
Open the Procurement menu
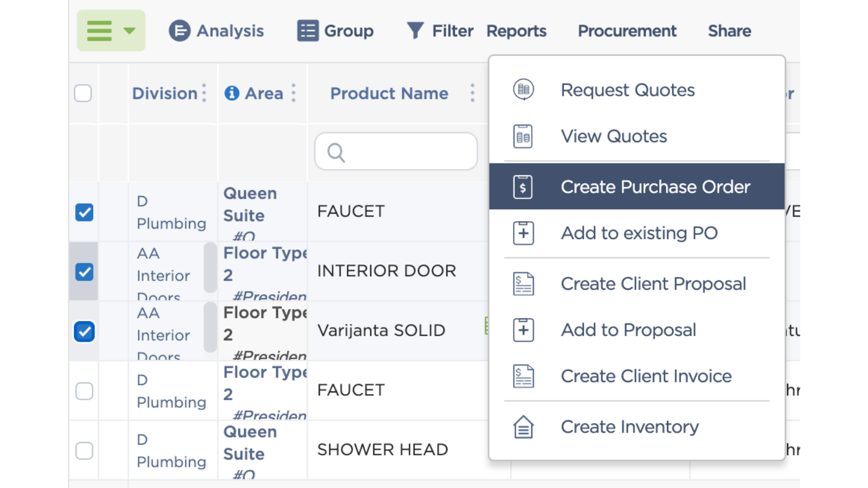[627, 31]
